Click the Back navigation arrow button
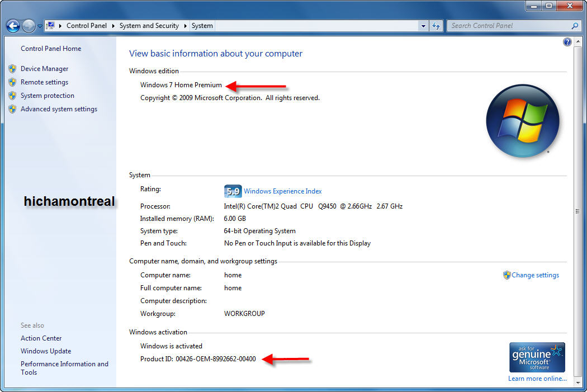The height and width of the screenshot is (392, 587). point(13,26)
